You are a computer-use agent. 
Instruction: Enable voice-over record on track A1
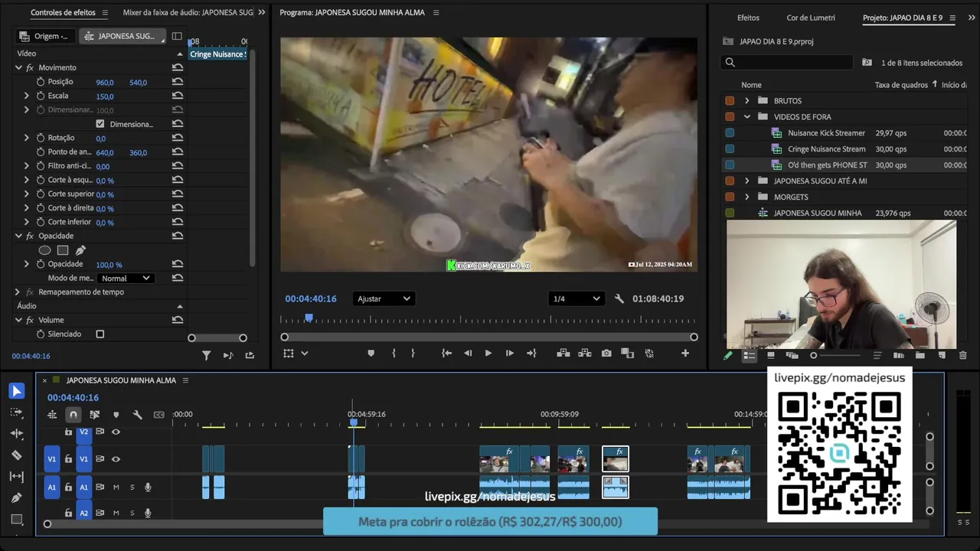[x=148, y=487]
